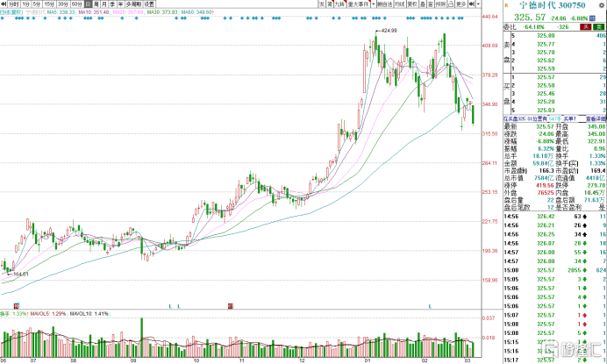Open the 设置 chart settings button

click(x=149, y=4)
